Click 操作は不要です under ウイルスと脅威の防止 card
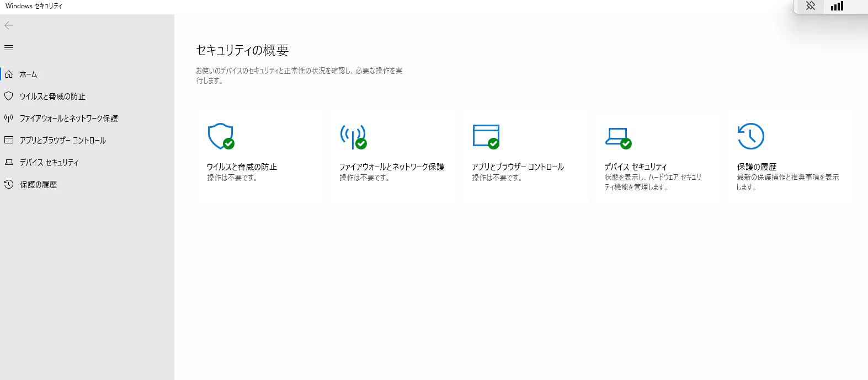 pyautogui.click(x=232, y=178)
